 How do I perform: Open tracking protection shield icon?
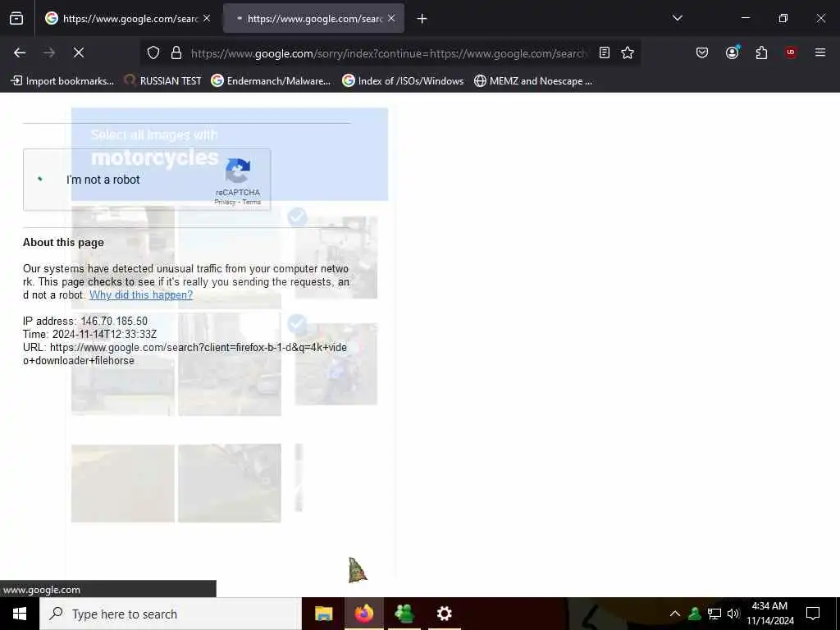[x=153, y=52]
